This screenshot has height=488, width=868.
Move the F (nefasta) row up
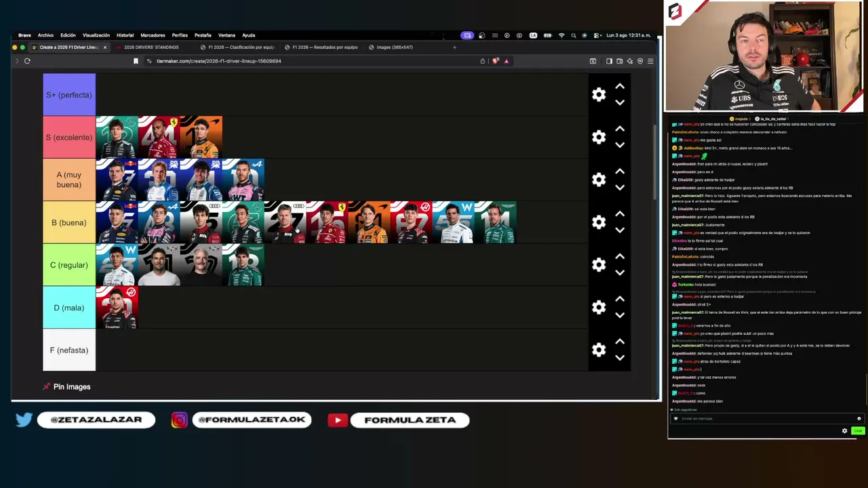pos(620,342)
